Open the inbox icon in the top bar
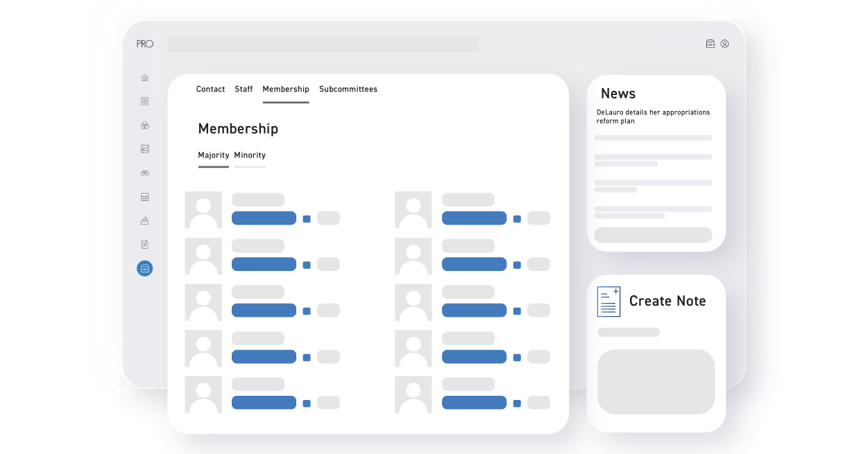The height and width of the screenshot is (454, 868). (x=710, y=43)
